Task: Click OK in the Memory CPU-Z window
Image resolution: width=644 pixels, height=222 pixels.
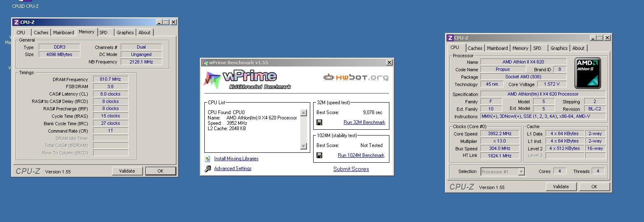Action: [160, 171]
